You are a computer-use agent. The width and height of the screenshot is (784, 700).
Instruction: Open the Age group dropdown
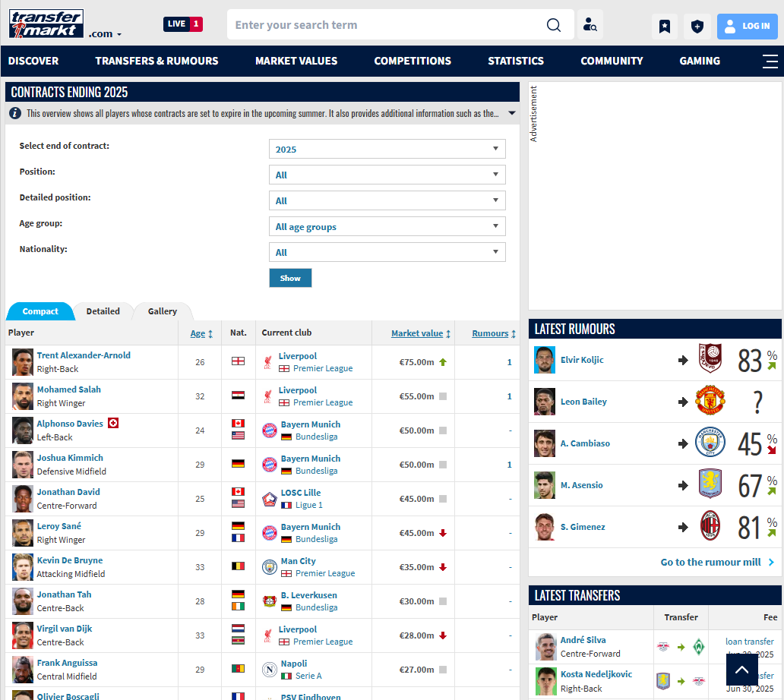click(387, 226)
